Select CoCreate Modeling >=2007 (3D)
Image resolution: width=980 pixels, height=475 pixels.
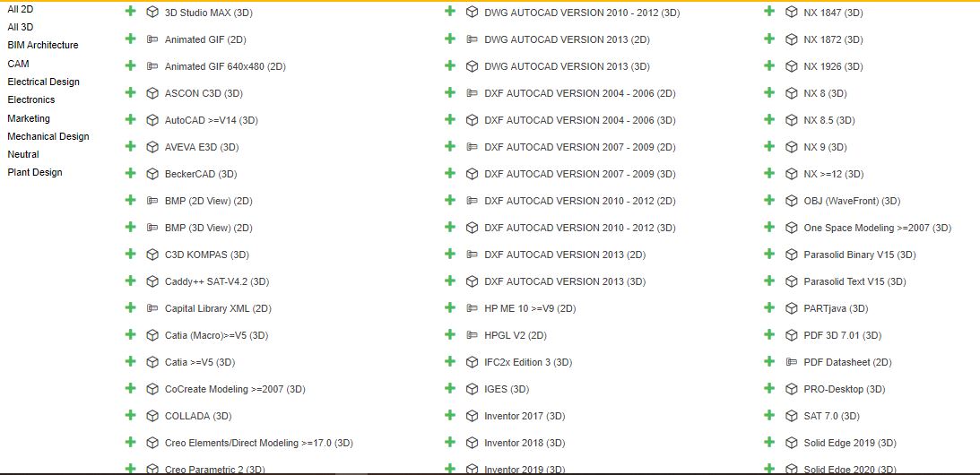235,389
